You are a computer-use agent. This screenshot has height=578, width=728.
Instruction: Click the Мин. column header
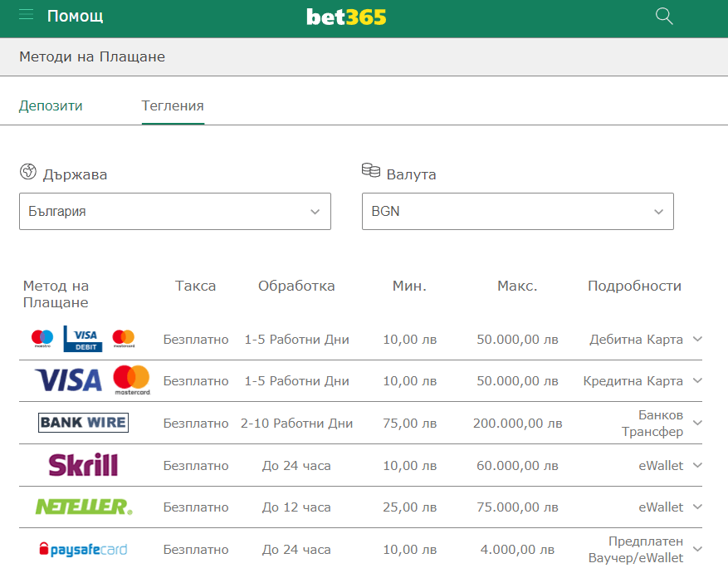pyautogui.click(x=409, y=286)
